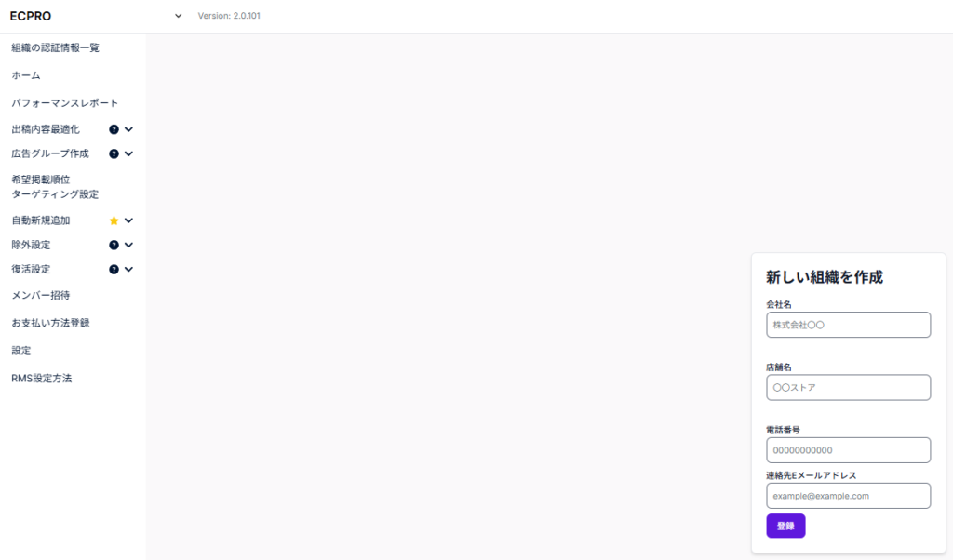Expand the 自動新規追加 submenu chevron
Viewport: 953px width, 560px height.
pos(128,220)
